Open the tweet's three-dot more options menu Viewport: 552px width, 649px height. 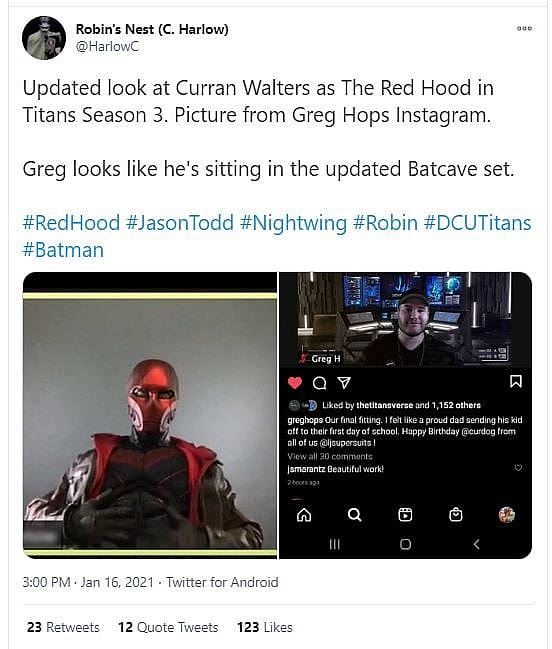pos(524,29)
